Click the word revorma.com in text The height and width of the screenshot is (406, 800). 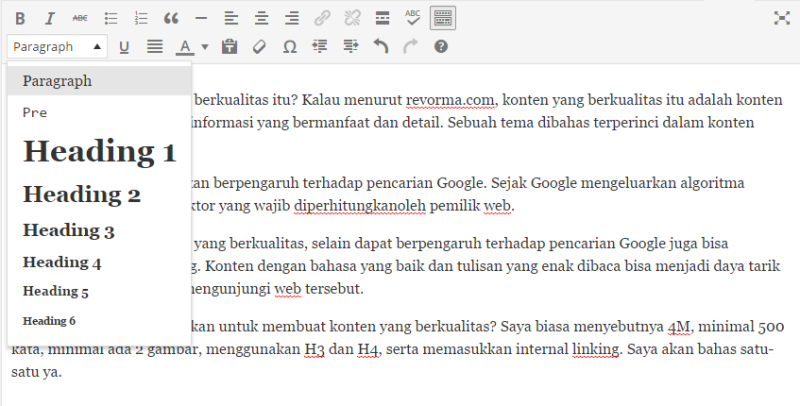click(451, 99)
